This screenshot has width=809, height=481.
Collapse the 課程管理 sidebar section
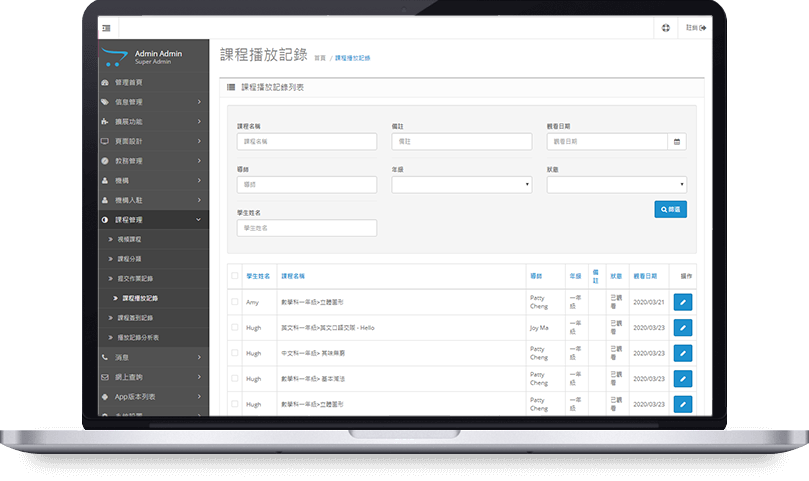tap(154, 219)
